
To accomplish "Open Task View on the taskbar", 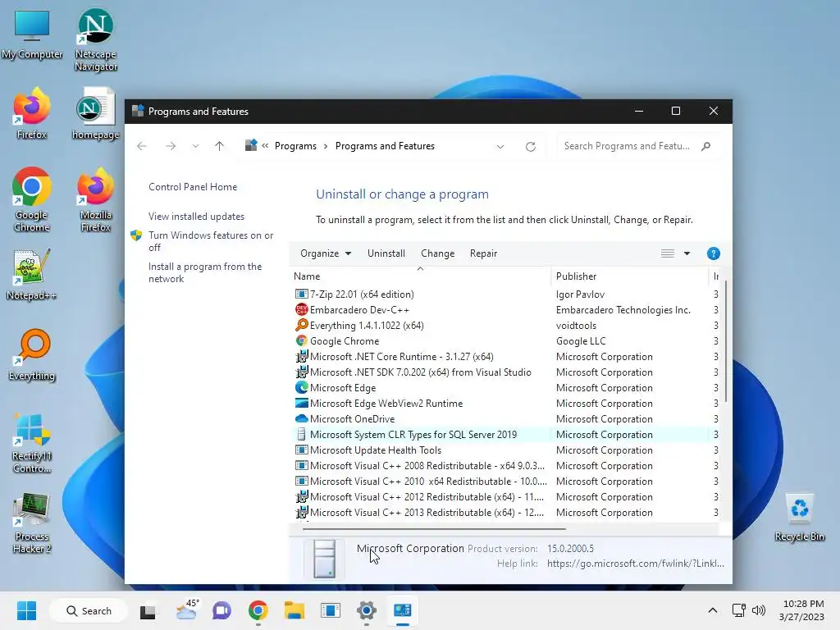I will coord(148,610).
